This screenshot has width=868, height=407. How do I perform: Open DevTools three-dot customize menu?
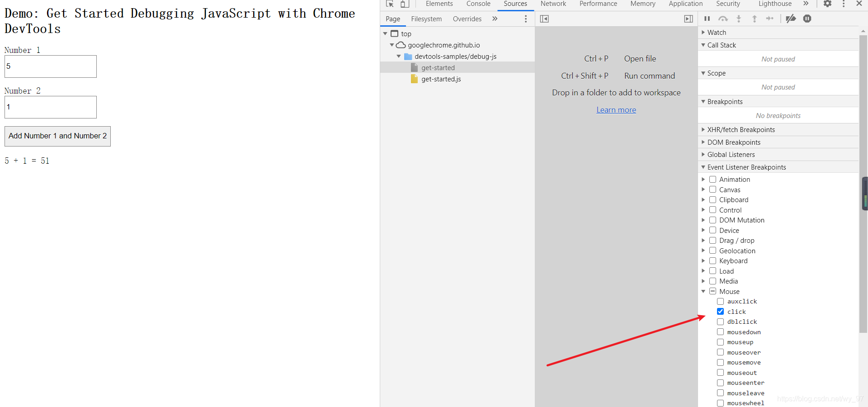844,4
